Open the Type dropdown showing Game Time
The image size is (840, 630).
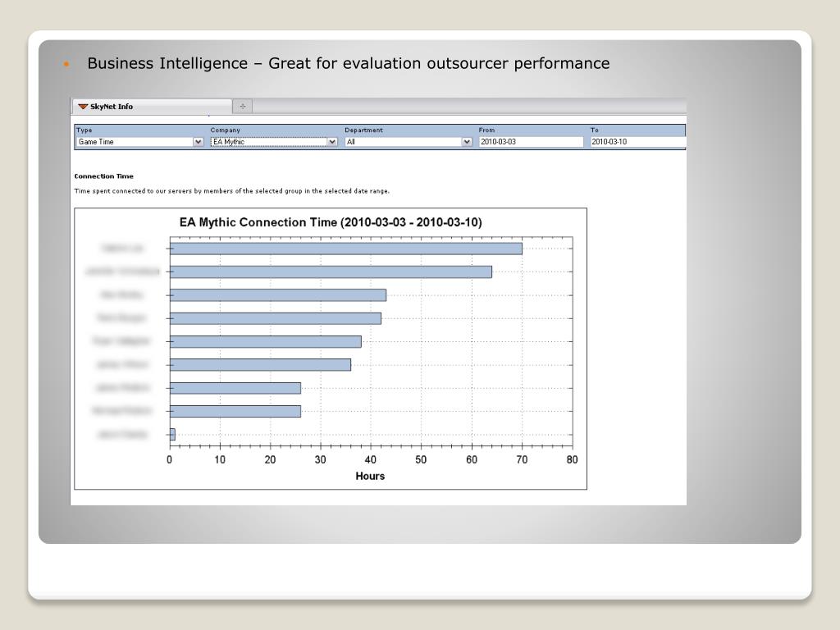139,142
